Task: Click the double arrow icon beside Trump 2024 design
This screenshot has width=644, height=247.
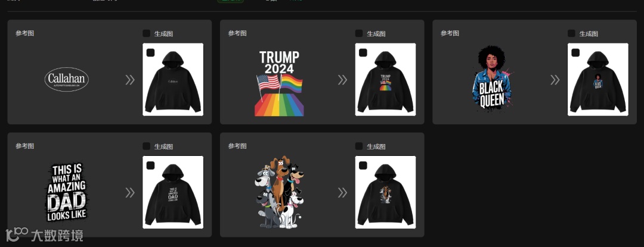Action: tap(342, 80)
